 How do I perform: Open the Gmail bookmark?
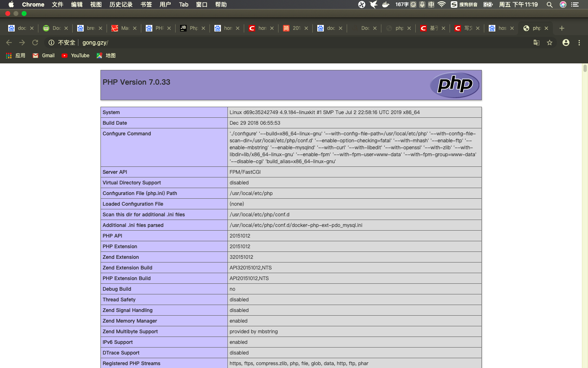click(44, 56)
